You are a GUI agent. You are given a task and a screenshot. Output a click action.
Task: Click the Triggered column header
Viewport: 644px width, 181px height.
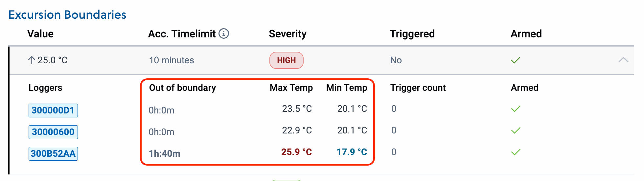412,34
